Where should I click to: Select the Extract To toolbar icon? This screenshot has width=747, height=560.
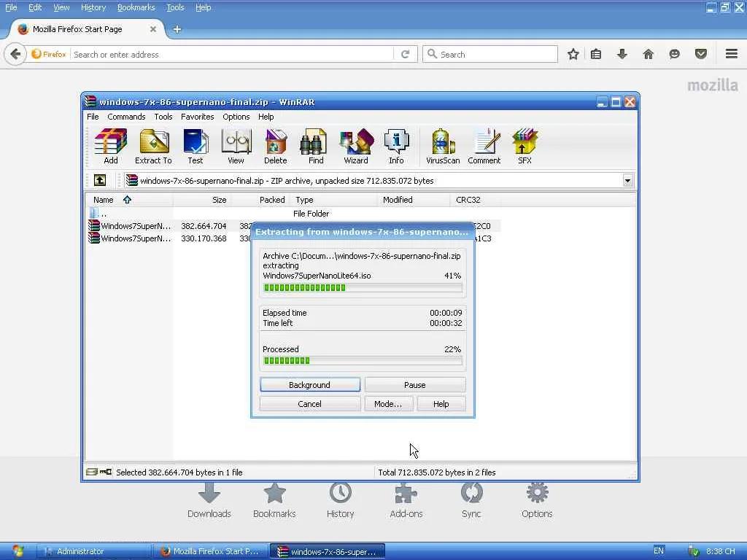[153, 146]
